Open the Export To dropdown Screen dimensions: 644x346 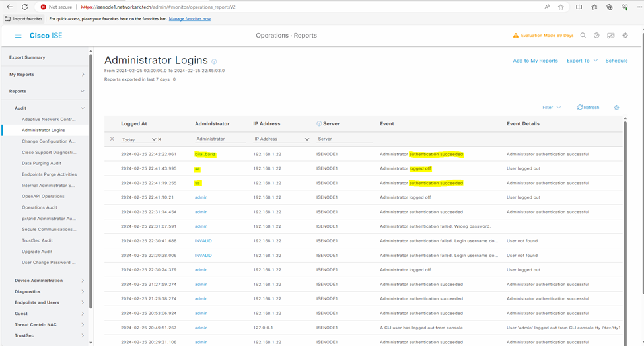[582, 61]
